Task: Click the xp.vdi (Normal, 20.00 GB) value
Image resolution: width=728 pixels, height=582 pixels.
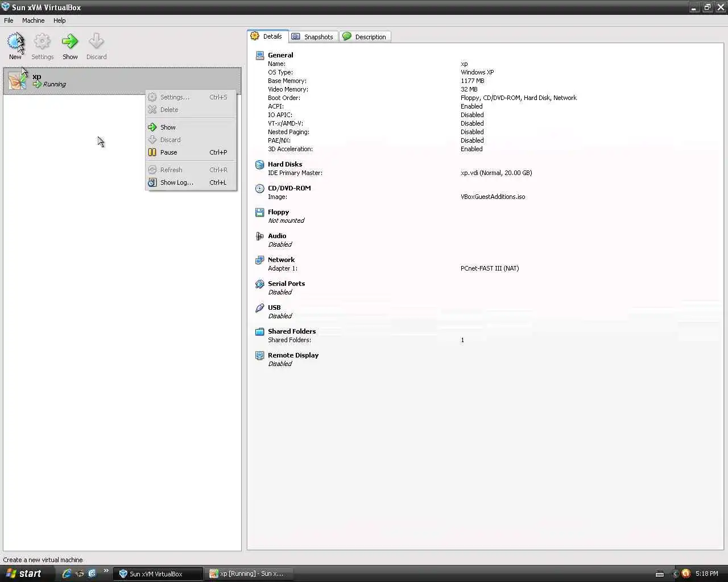Action: point(496,173)
